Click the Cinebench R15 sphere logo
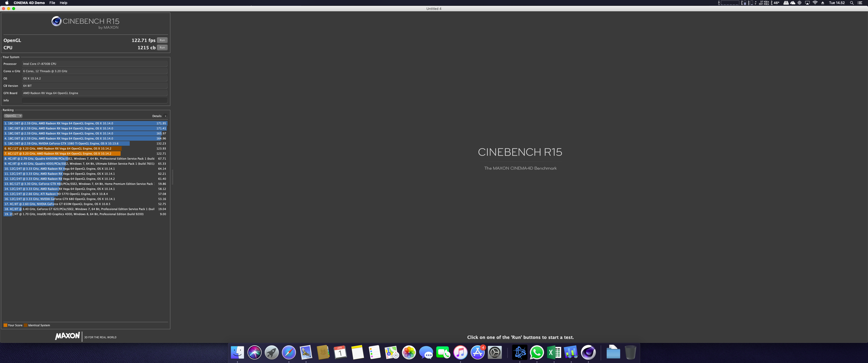 click(56, 21)
